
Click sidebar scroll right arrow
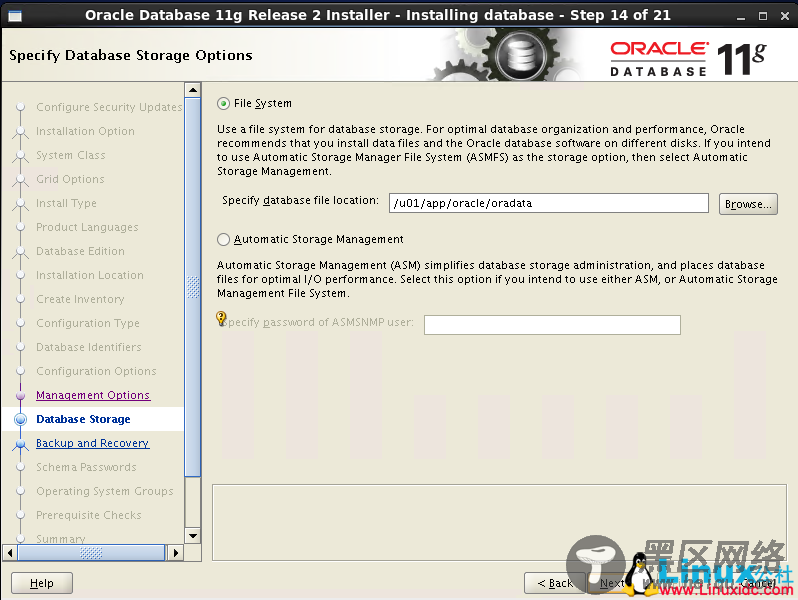(176, 553)
